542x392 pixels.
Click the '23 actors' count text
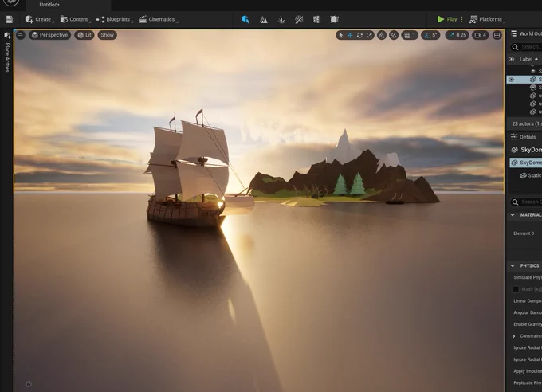pos(526,123)
